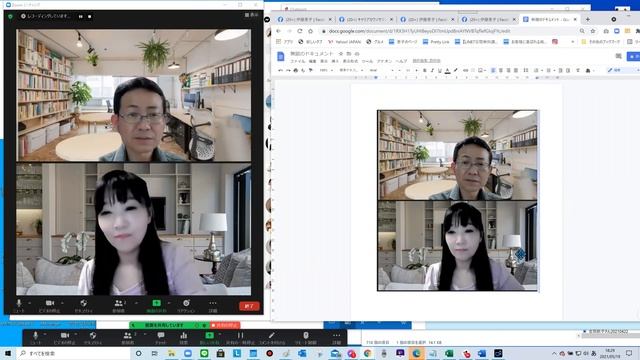Undo last action in Docs toolbar
The image size is (640, 360).
280,71
